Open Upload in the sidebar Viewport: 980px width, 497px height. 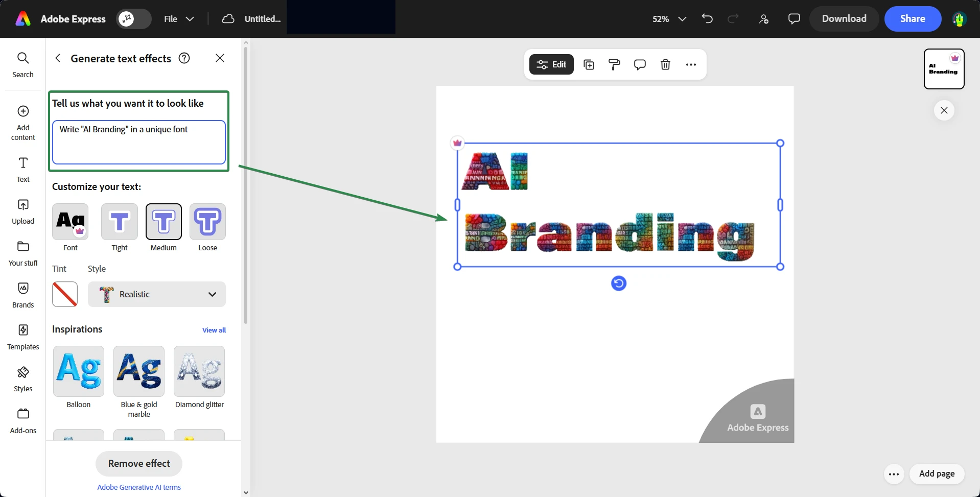pos(23,211)
